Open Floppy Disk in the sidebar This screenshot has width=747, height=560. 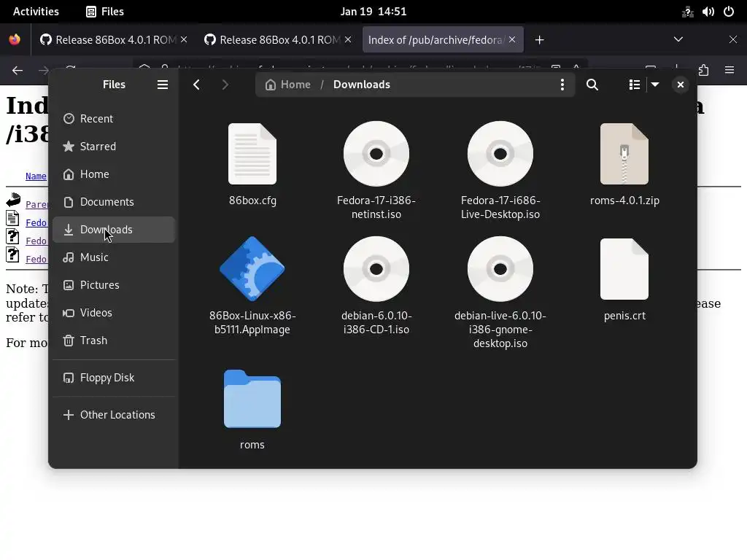(114, 378)
